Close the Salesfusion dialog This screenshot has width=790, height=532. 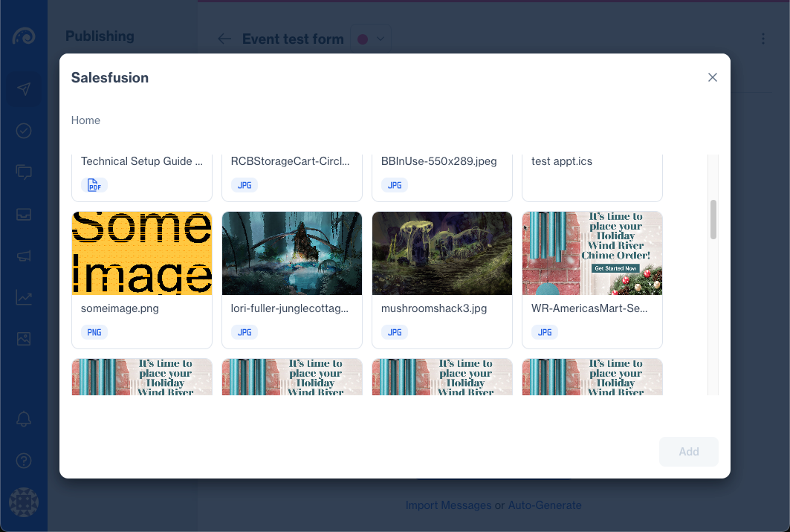pos(712,77)
